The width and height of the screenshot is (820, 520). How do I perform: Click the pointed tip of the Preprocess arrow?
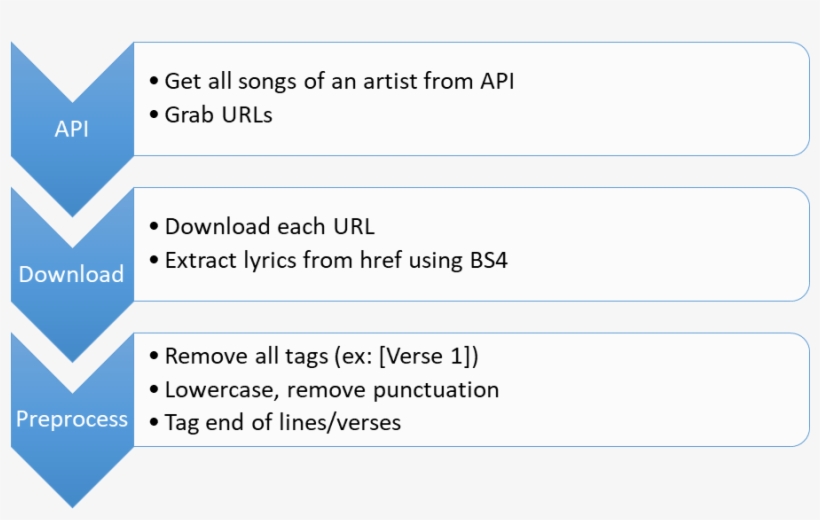(x=71, y=501)
